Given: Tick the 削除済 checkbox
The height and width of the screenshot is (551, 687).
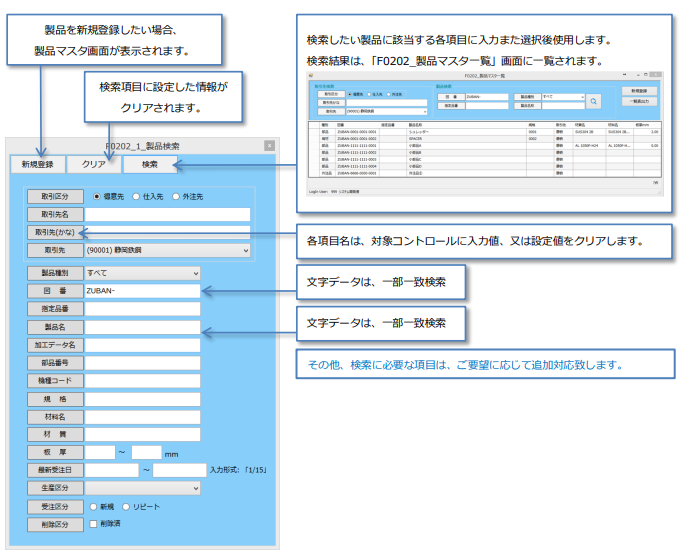Looking at the screenshot, I should (x=93, y=524).
